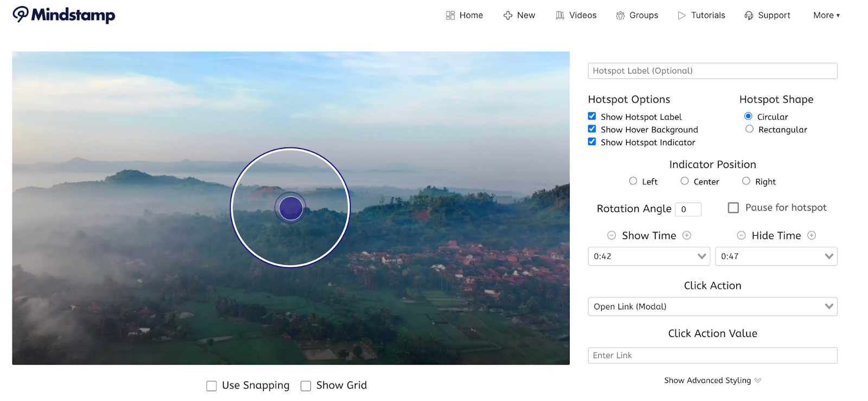
Task: Enable Pause for hotspot checkbox
Action: 733,208
